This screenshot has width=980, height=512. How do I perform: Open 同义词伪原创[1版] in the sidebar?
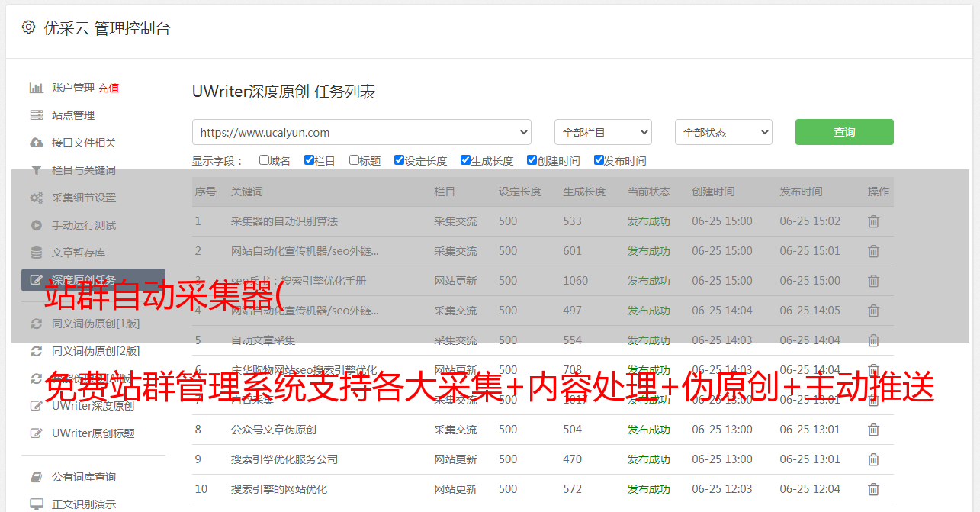95,324
